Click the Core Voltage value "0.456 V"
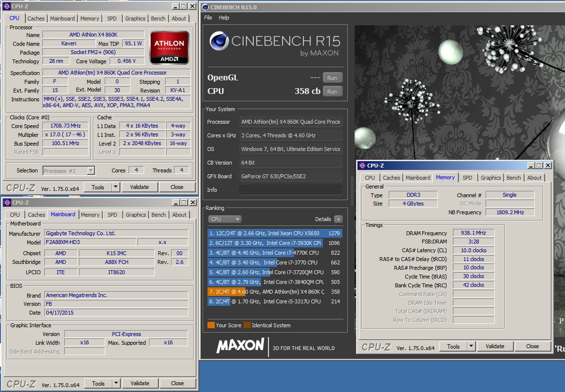Image resolution: width=565 pixels, height=392 pixels. [x=127, y=61]
